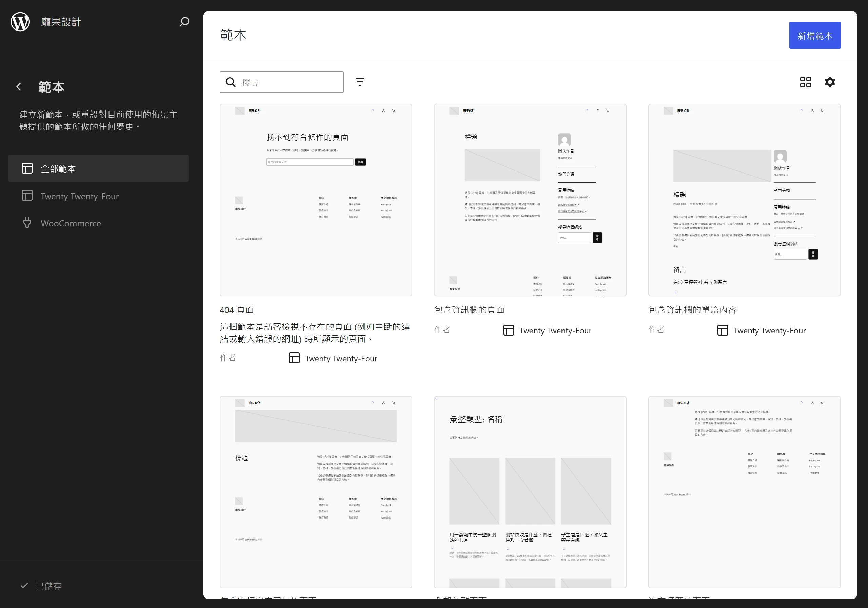Select WooCommerce in the sidebar
The height and width of the screenshot is (608, 868).
(x=98, y=223)
